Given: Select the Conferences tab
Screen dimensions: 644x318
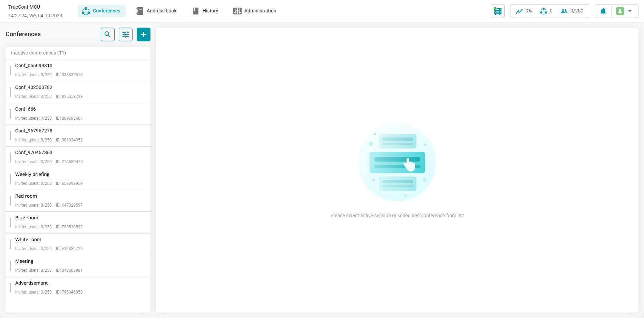Looking at the screenshot, I should (101, 11).
